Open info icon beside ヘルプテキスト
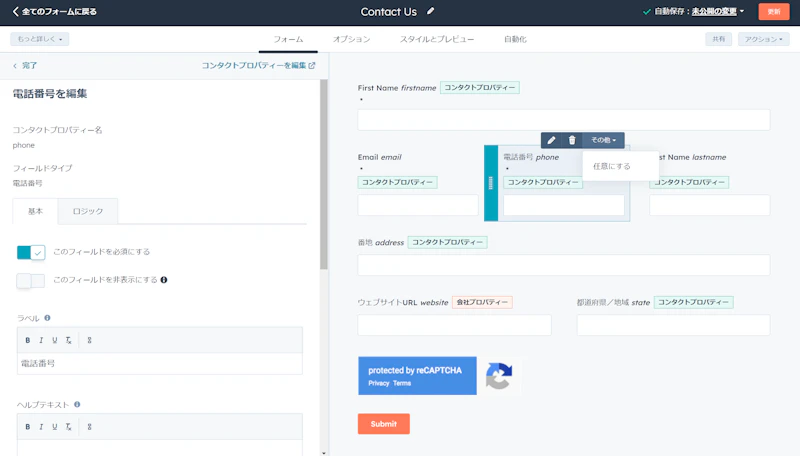 (77, 404)
